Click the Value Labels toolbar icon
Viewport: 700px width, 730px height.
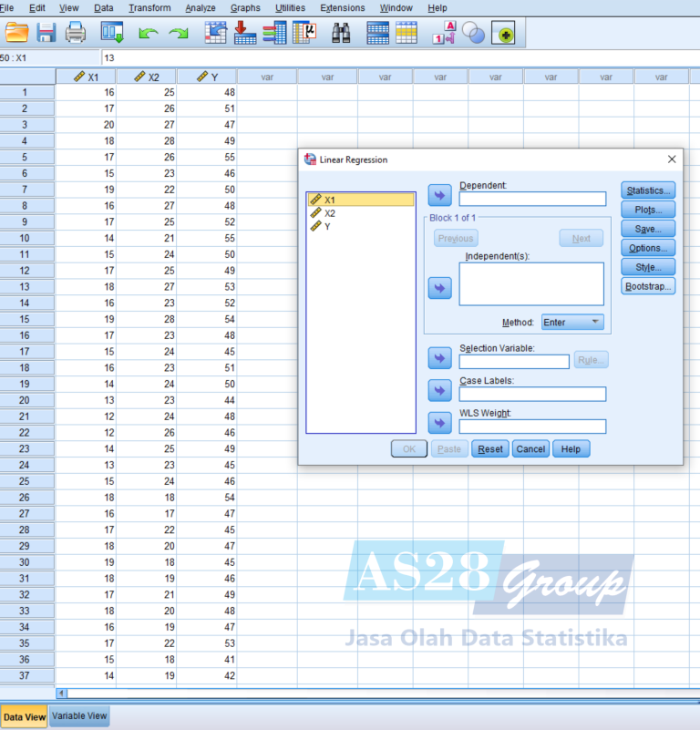444,34
